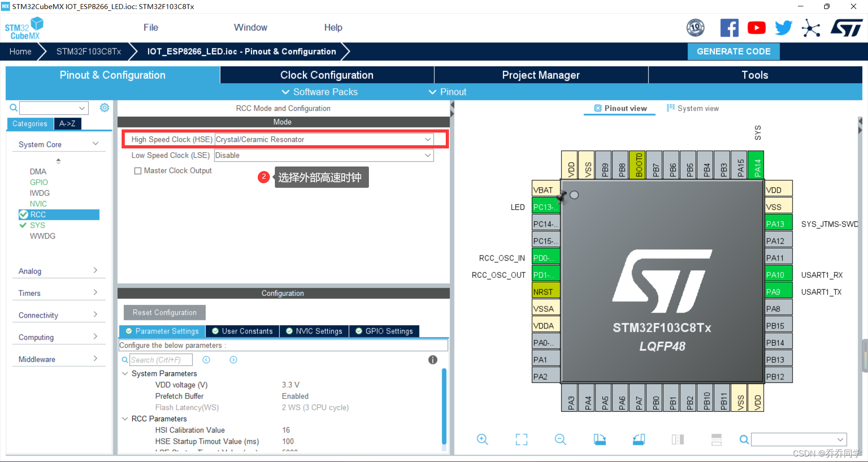Click the STM32CubeMX logo
The image size is (868, 462).
pyautogui.click(x=24, y=28)
